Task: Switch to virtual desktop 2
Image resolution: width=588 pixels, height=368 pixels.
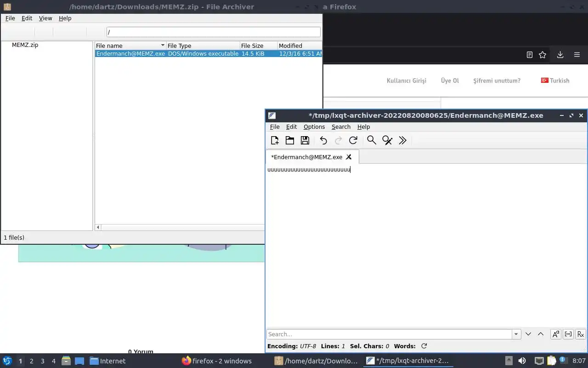Action: point(31,361)
